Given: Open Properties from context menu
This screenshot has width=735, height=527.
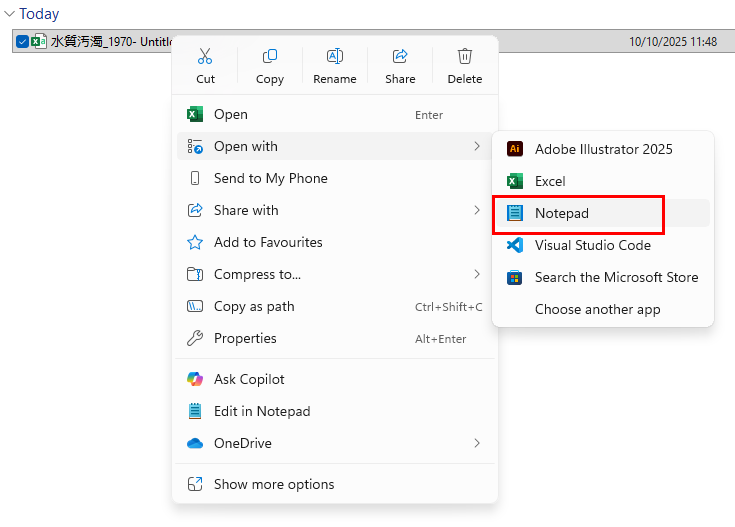Looking at the screenshot, I should click(245, 338).
